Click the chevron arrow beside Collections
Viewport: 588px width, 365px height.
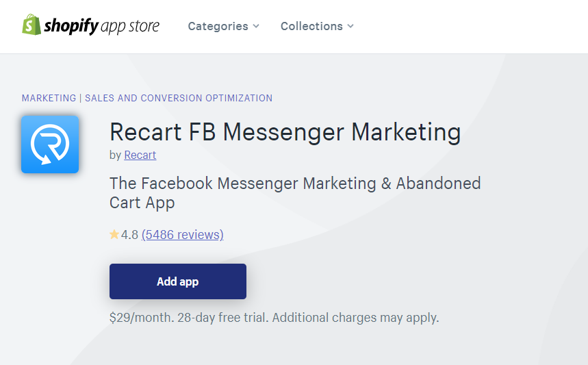tap(350, 26)
